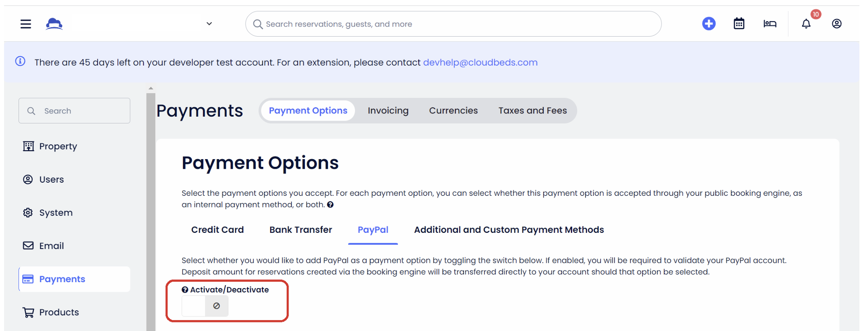Switch to the Invoicing tab
The image size is (868, 331).
[x=388, y=111]
